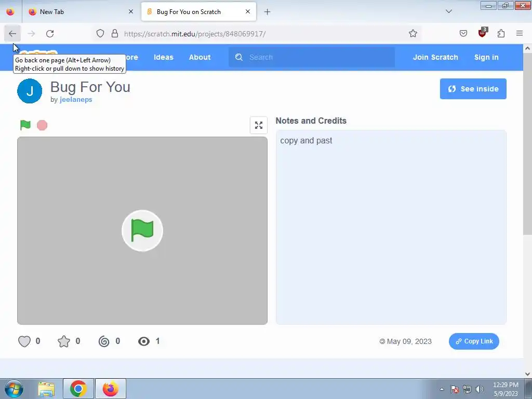This screenshot has width=532, height=399.
Task: Open Sign in
Action: pos(486,57)
